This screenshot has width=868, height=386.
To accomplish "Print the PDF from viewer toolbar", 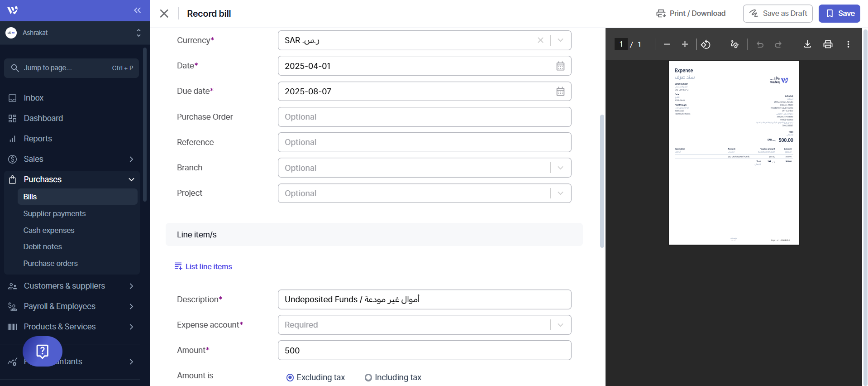I will pyautogui.click(x=827, y=44).
